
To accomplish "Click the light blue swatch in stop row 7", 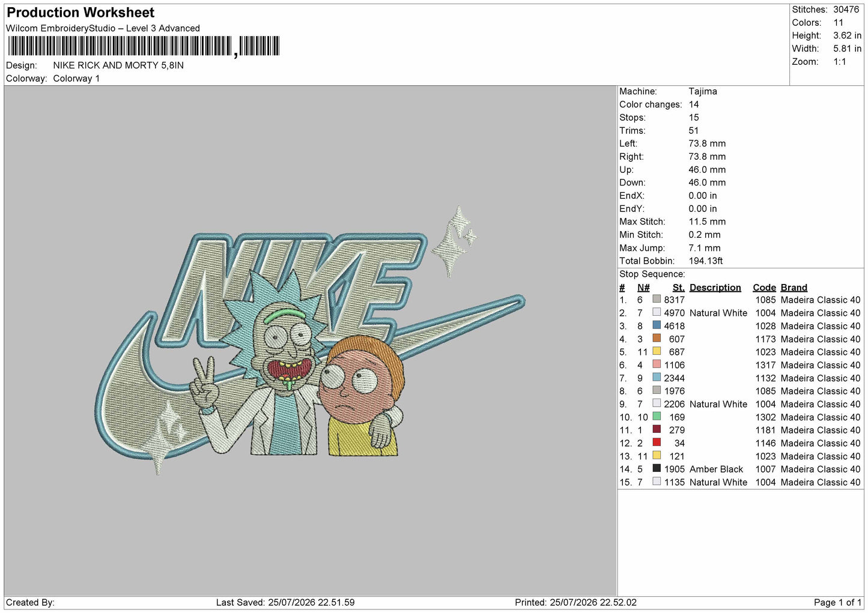I will coord(657,377).
